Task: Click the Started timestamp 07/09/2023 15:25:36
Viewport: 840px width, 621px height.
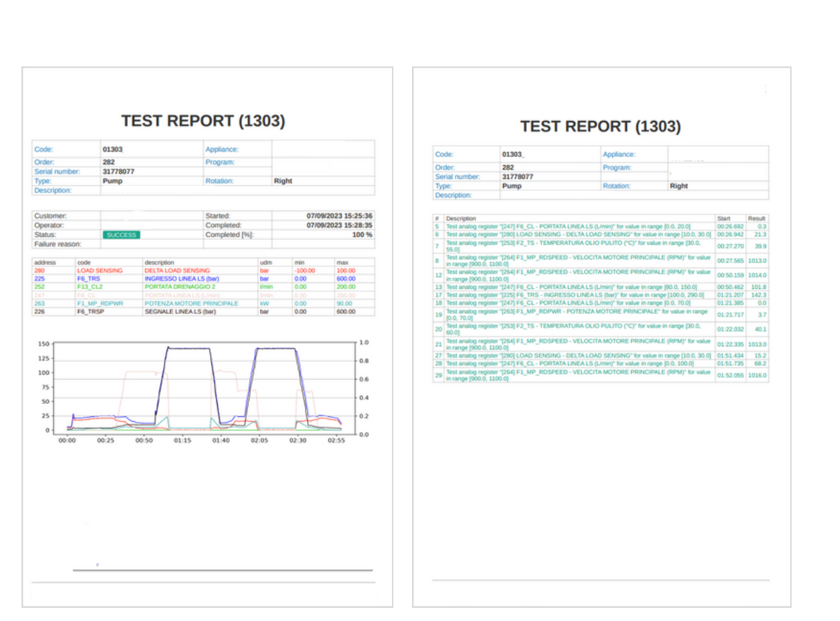Action: (x=339, y=216)
